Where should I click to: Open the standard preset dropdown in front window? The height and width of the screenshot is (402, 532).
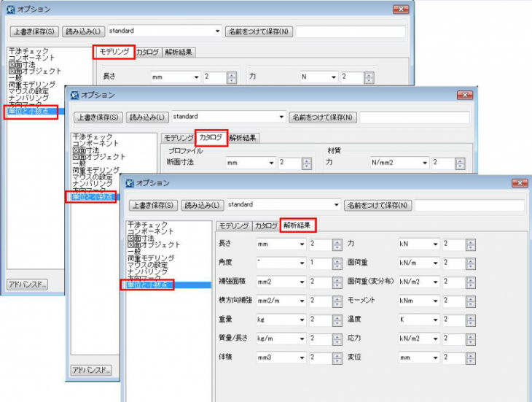click(x=336, y=205)
